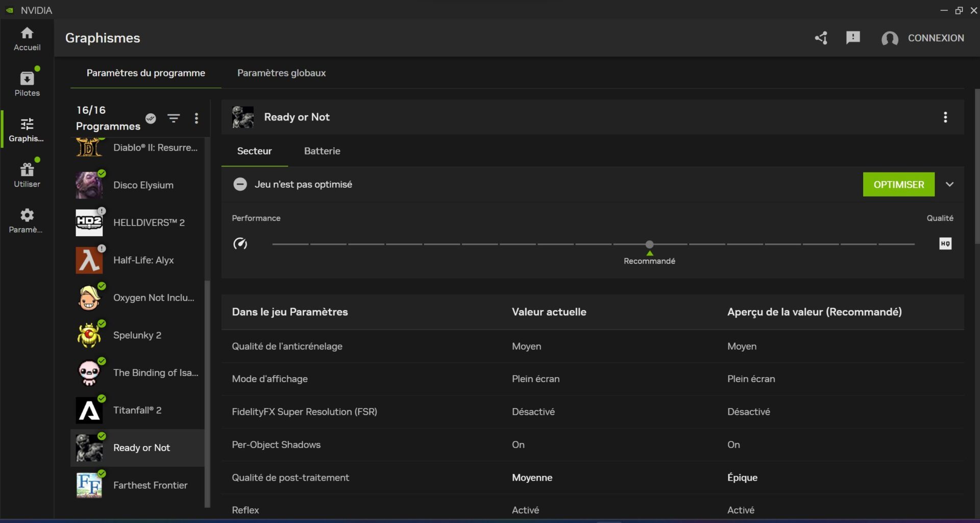Click the Performance speedometer icon
Viewport: 980px width, 523px height.
240,244
